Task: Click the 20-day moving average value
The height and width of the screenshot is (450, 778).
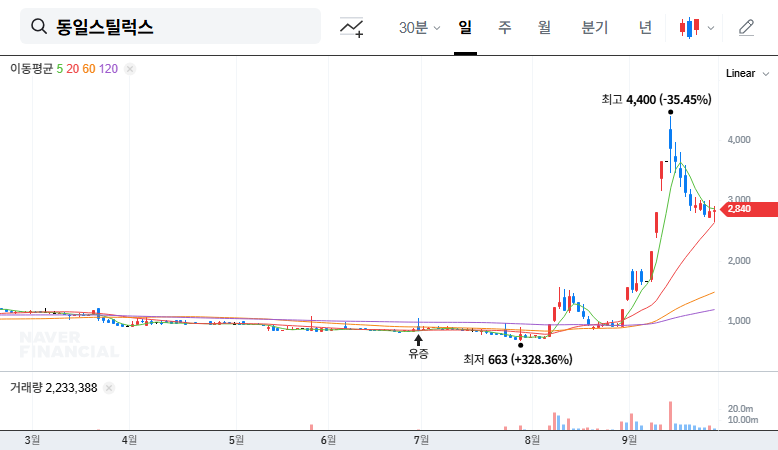Action: pos(72,69)
